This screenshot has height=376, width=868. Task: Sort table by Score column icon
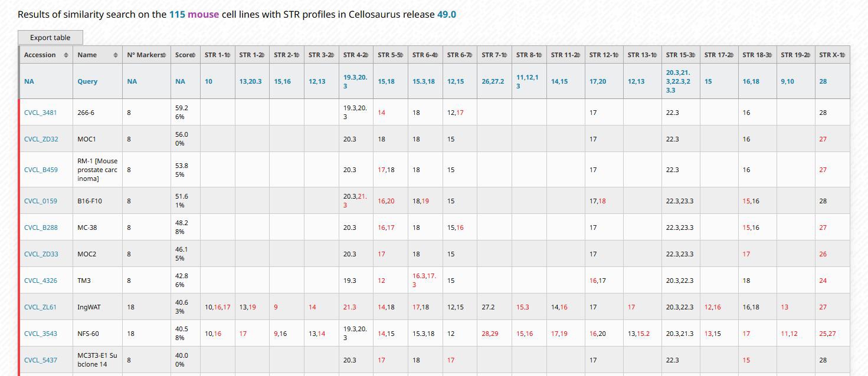194,55
